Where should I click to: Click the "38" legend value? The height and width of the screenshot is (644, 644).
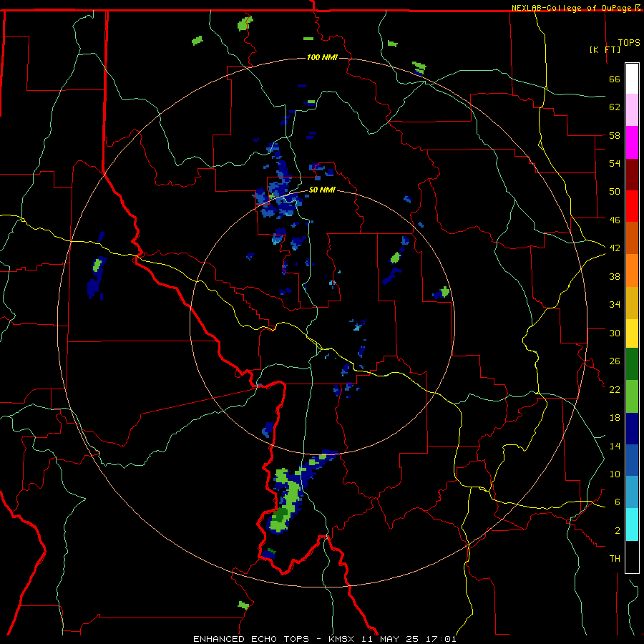point(615,276)
